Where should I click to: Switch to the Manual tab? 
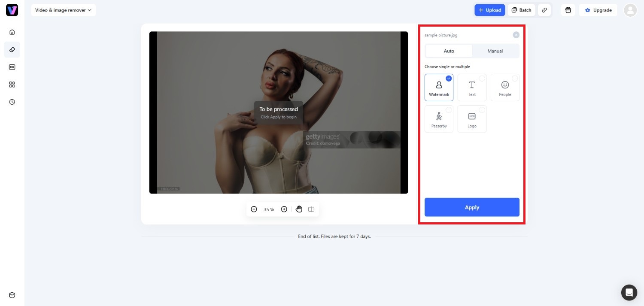(495, 51)
